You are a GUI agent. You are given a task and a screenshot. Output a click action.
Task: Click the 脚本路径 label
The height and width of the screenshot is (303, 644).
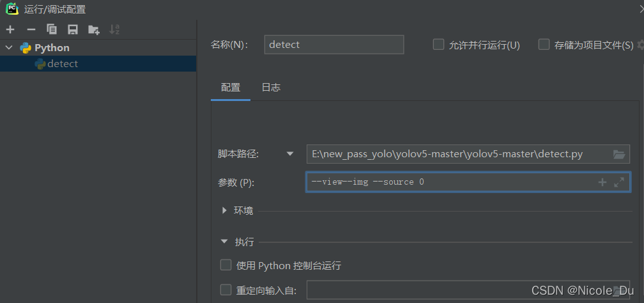coord(238,155)
